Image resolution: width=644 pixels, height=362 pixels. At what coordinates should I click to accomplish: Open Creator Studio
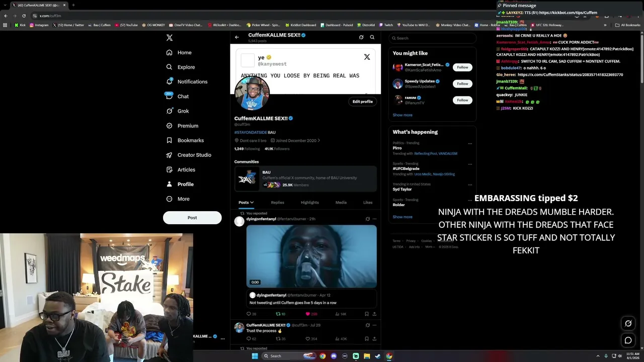[x=189, y=155]
